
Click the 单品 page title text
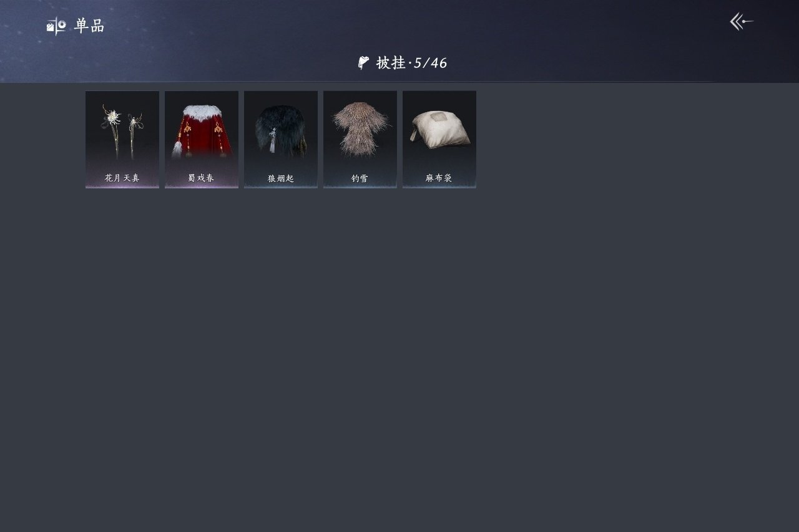(89, 26)
